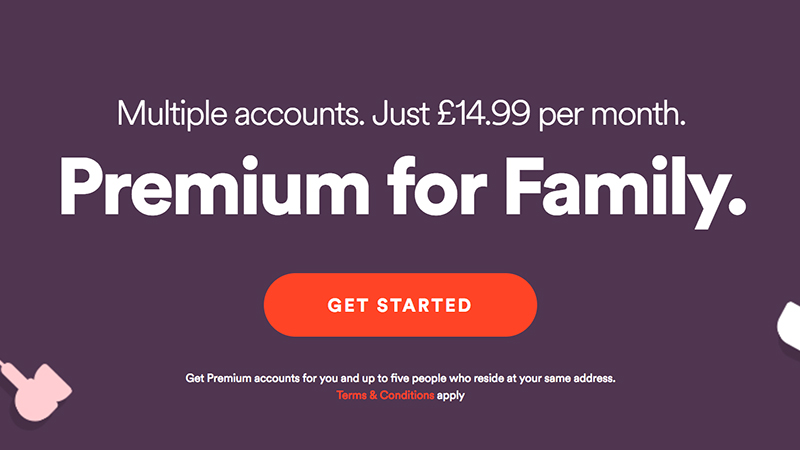Open the Terms & Conditions link

coord(385,395)
